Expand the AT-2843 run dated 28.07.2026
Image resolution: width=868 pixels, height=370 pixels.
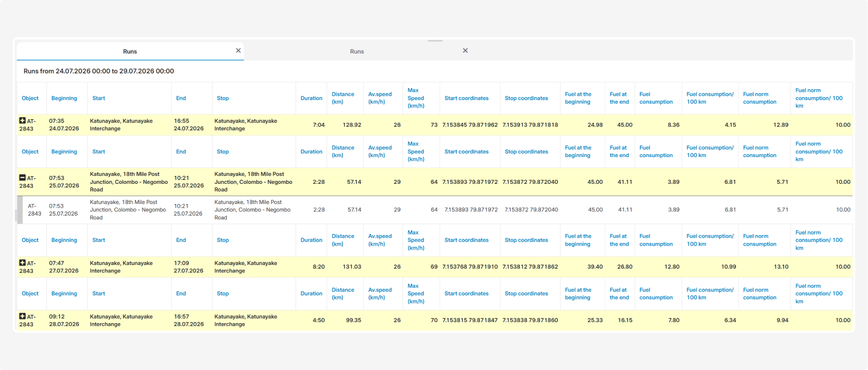click(x=22, y=316)
